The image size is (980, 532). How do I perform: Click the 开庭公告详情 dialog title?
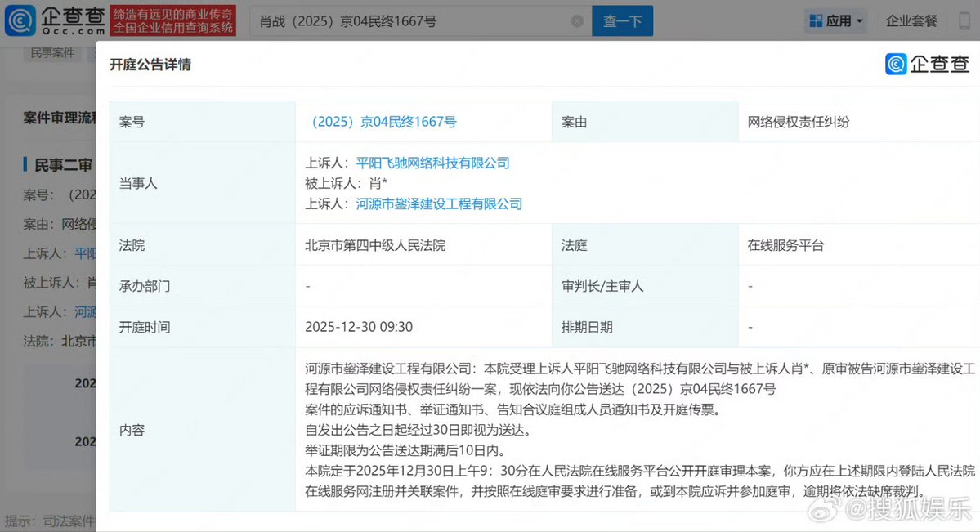tap(150, 65)
